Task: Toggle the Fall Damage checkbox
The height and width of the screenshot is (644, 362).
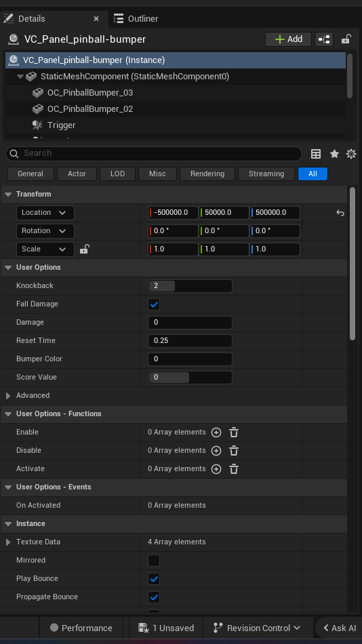Action: (154, 304)
